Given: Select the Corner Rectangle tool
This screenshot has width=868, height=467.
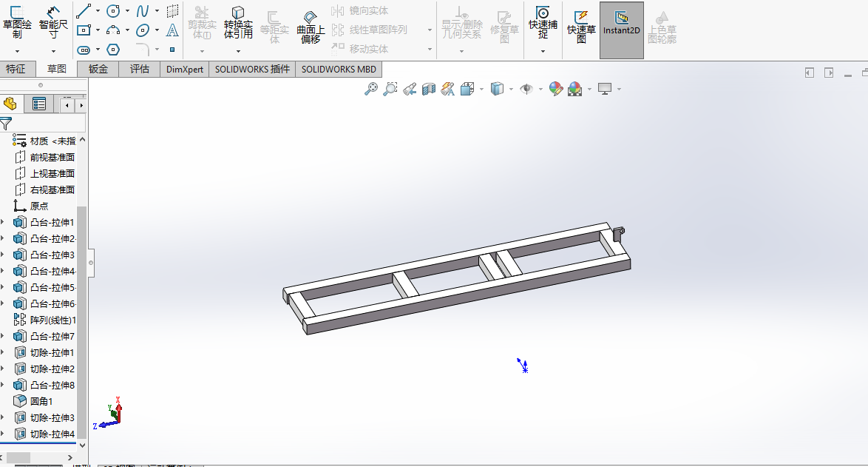Looking at the screenshot, I should pyautogui.click(x=84, y=30).
